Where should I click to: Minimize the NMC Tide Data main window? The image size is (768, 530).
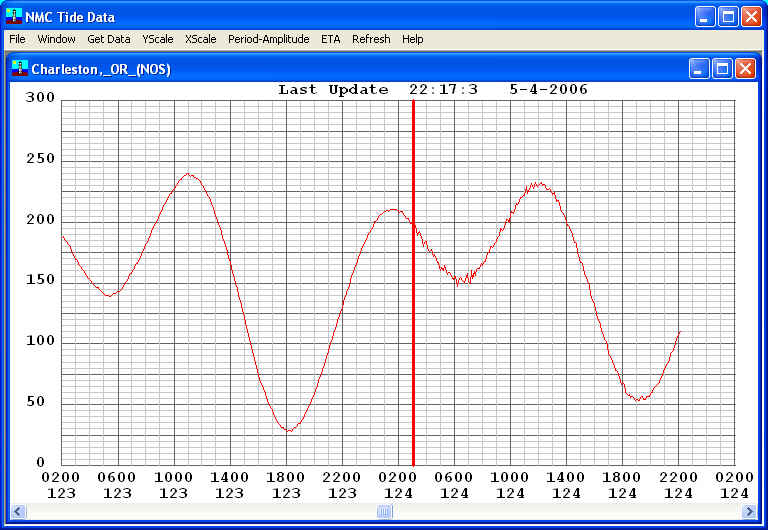707,16
